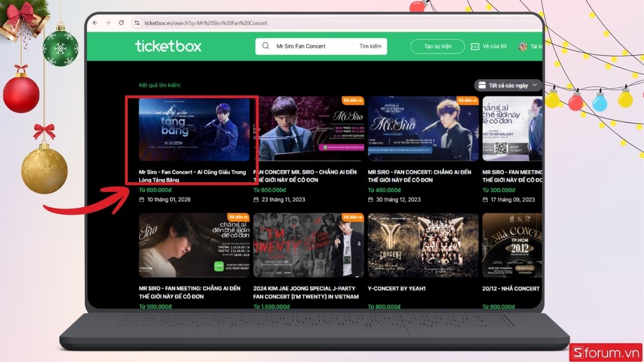Click the price Từ 900.000đ
The width and height of the screenshot is (644, 362).
(x=499, y=307)
